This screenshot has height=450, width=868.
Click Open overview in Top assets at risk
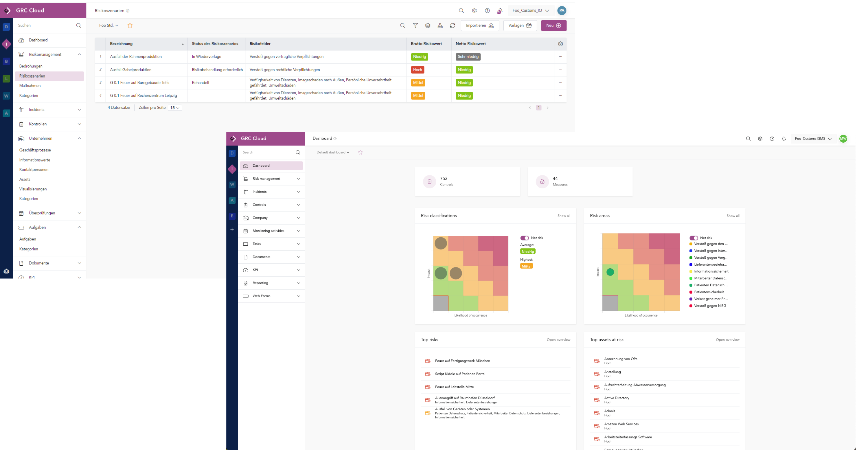(727, 340)
